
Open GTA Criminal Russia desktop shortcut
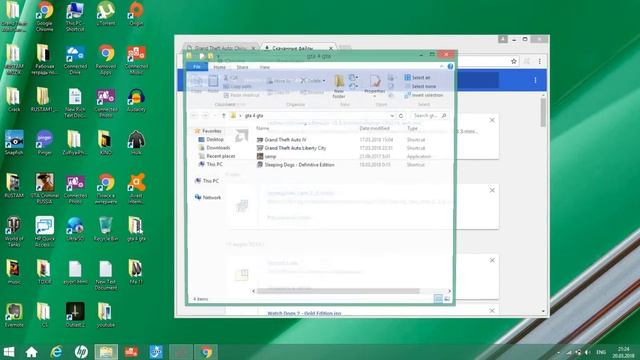coord(44,189)
